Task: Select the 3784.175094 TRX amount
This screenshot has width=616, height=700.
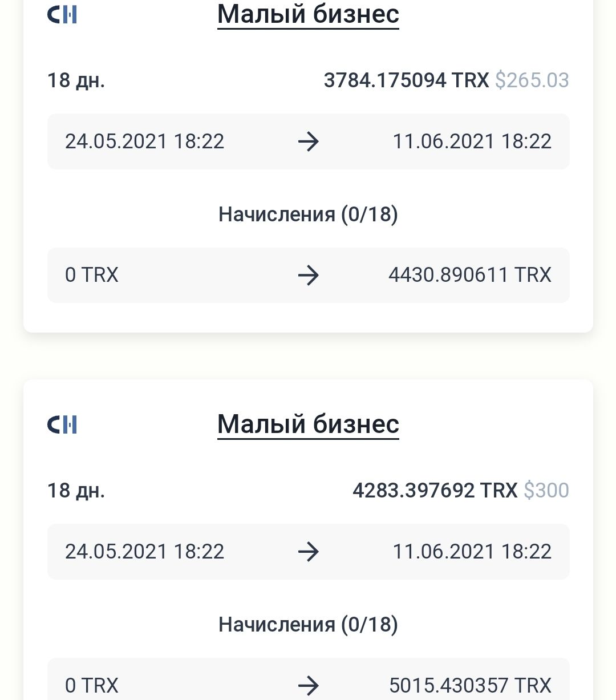Action: pyautogui.click(x=406, y=80)
